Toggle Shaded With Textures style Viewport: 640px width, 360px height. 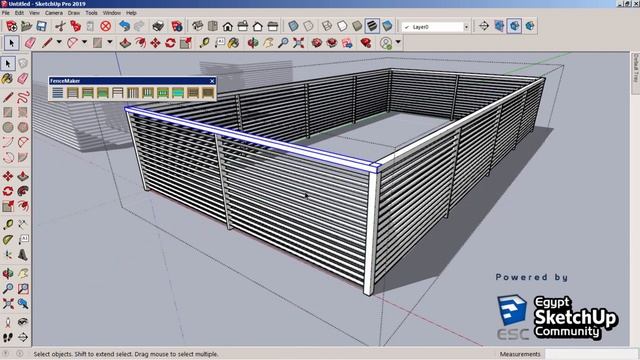click(x=372, y=27)
